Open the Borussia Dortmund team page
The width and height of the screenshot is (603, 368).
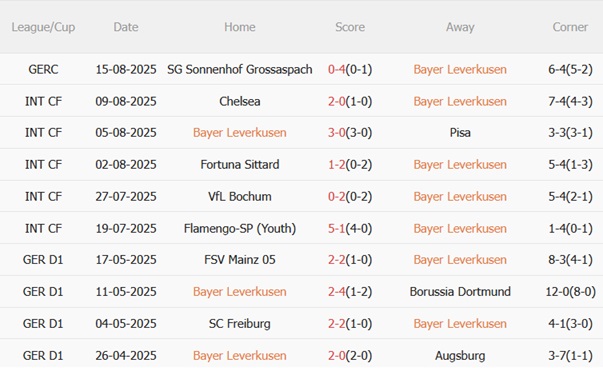460,292
